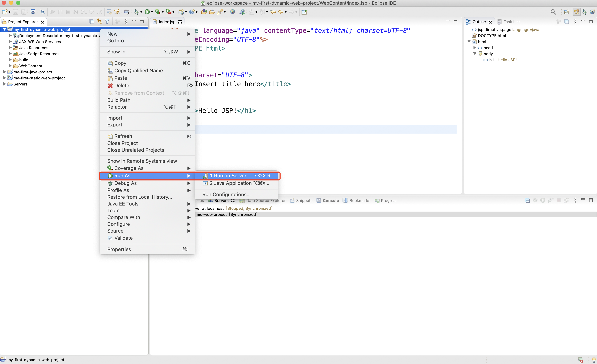Click the Back navigation arrow
The image size is (597, 364).
click(281, 12)
